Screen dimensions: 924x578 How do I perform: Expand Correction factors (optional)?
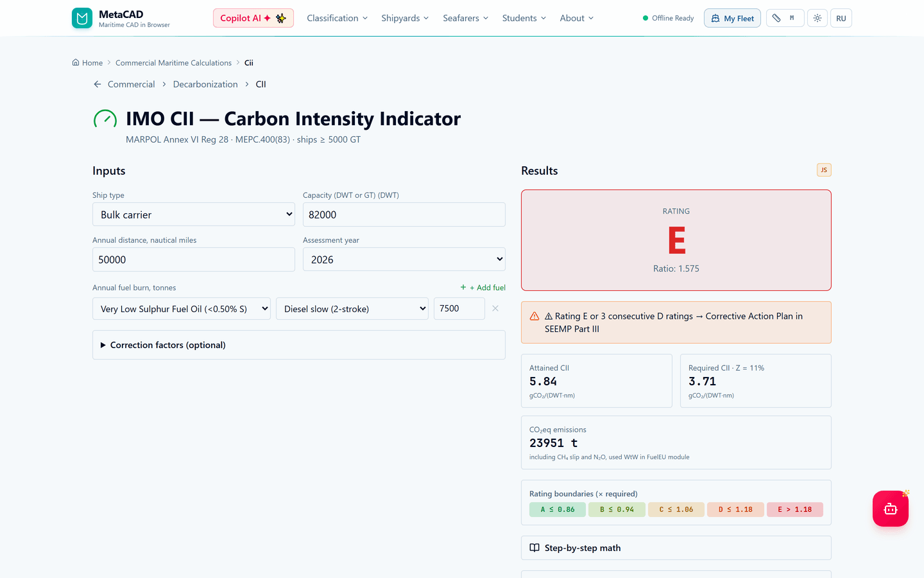click(x=299, y=345)
